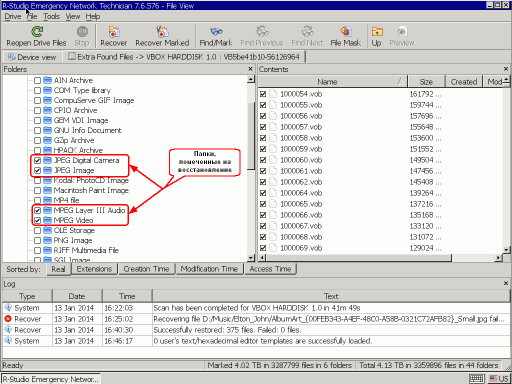This screenshot has height=384, width=512.
Task: Select file 1000064.vob in Contents
Action: coord(301,193)
